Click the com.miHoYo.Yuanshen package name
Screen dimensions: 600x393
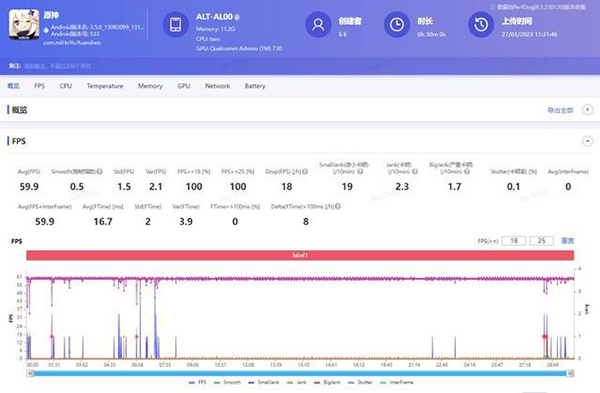72,42
